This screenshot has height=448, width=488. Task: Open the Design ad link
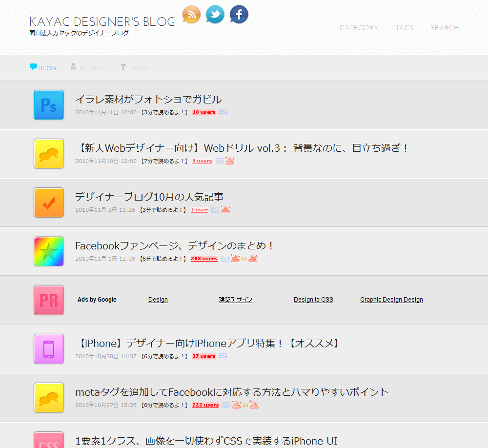tap(158, 300)
